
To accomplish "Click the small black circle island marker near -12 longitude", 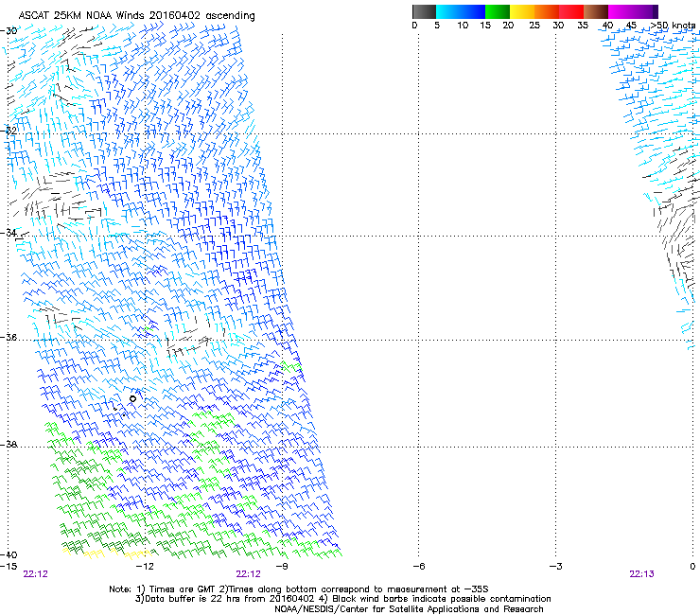I will point(132,398).
